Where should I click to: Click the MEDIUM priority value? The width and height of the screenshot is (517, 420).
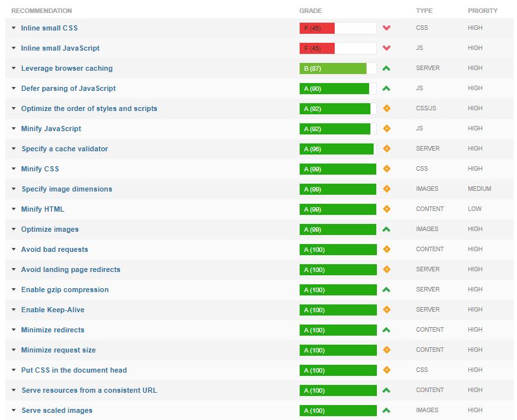(x=479, y=189)
